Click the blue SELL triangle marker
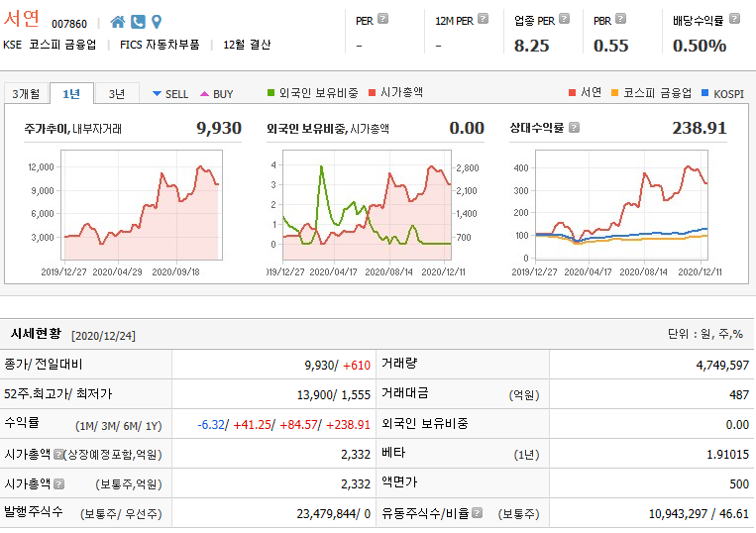Image resolution: width=756 pixels, height=533 pixels. (x=157, y=94)
